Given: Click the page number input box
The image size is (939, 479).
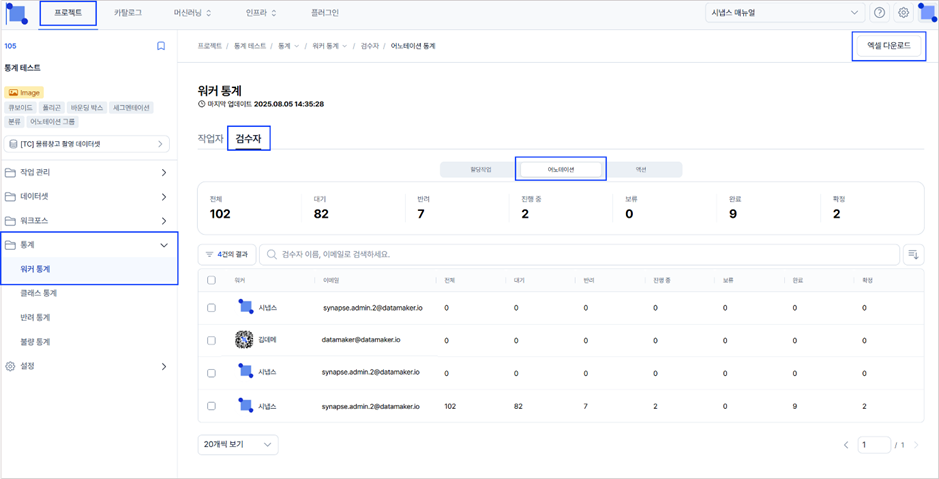Looking at the screenshot, I should tap(874, 445).
